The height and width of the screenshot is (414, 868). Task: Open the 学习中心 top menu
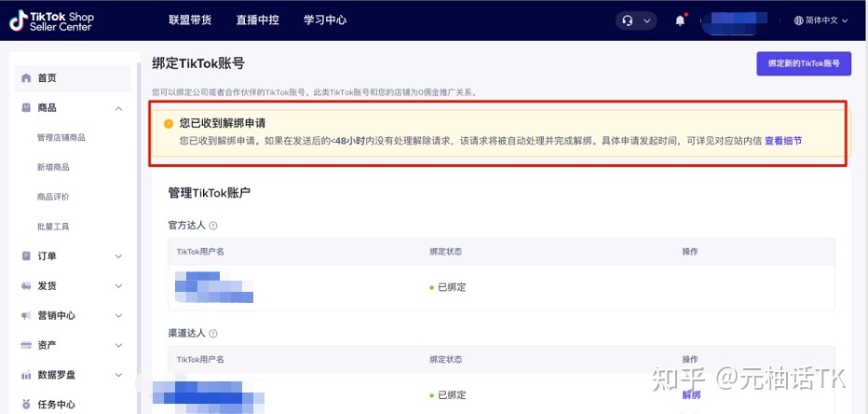click(325, 21)
